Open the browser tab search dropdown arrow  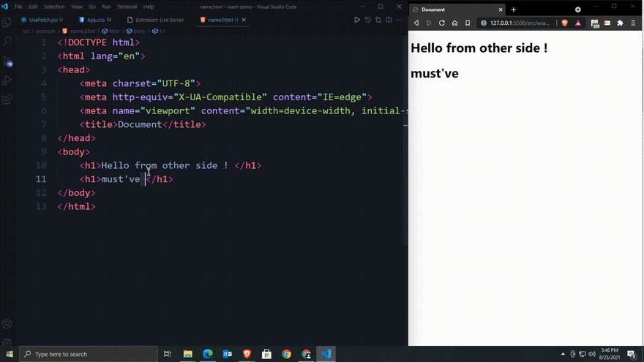(578, 10)
